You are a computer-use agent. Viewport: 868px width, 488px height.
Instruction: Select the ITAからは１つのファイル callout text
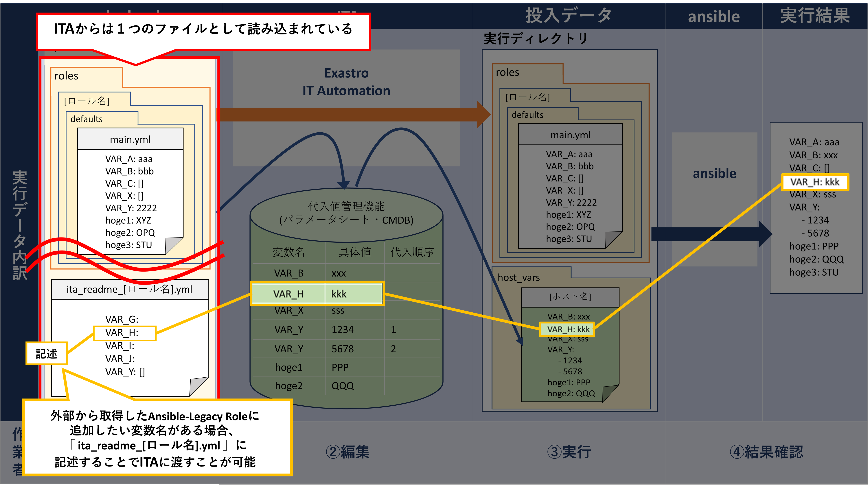tap(203, 29)
